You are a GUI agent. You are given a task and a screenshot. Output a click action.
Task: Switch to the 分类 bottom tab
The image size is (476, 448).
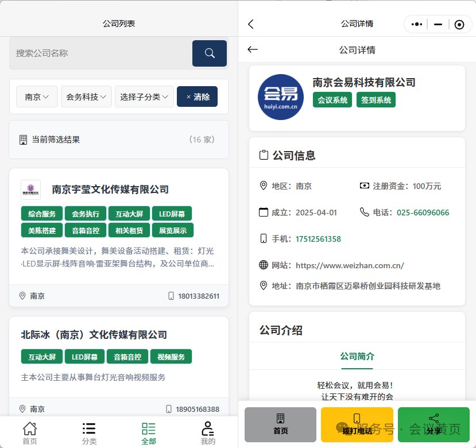coord(89,432)
